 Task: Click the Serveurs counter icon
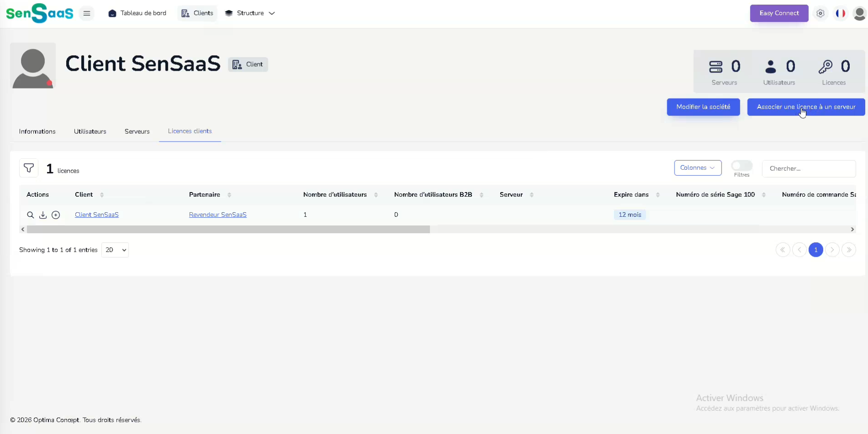(716, 67)
